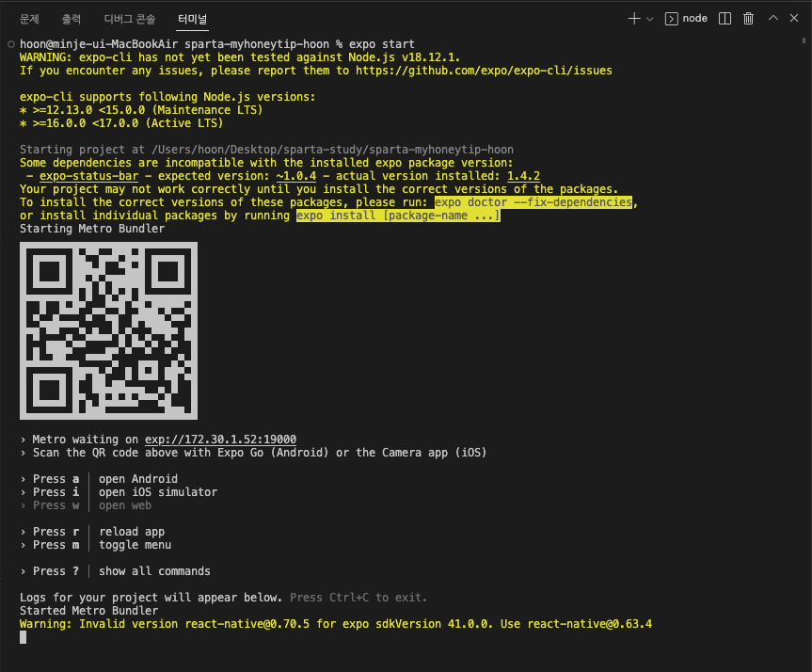Click 'Press Ctrl+C to exit.' text

[358, 598]
